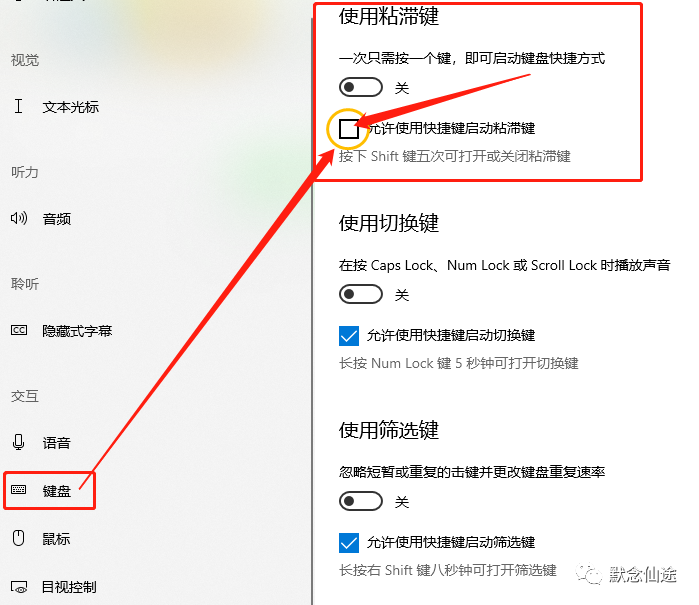
Task: Turn on the 使用筛选键 filter keys switch
Action: pos(361,501)
